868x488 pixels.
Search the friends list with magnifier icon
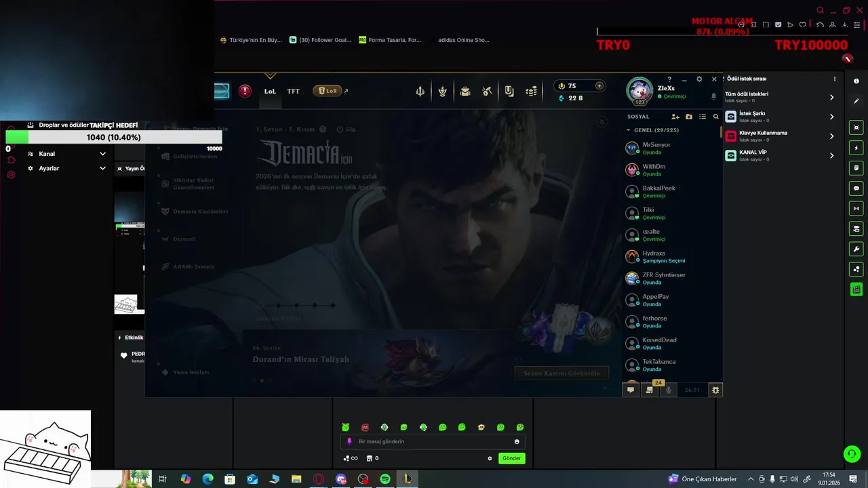[x=715, y=117]
